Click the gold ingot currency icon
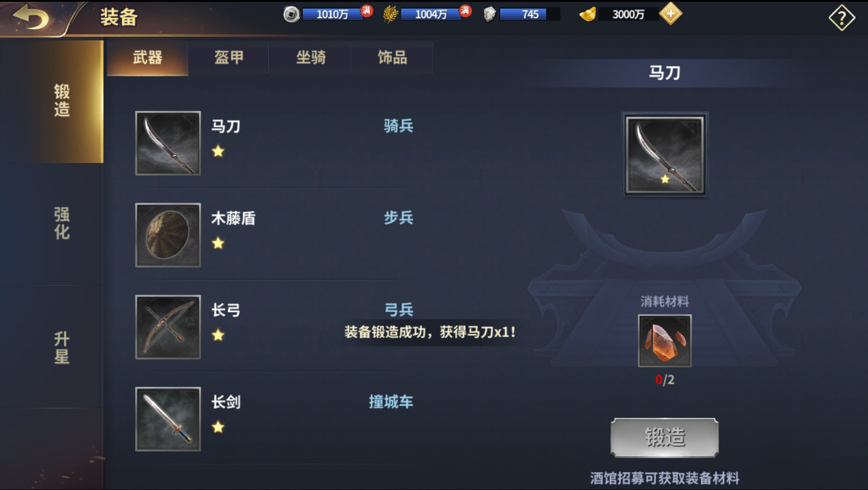Screen dimensions: 868x490 (x=588, y=14)
